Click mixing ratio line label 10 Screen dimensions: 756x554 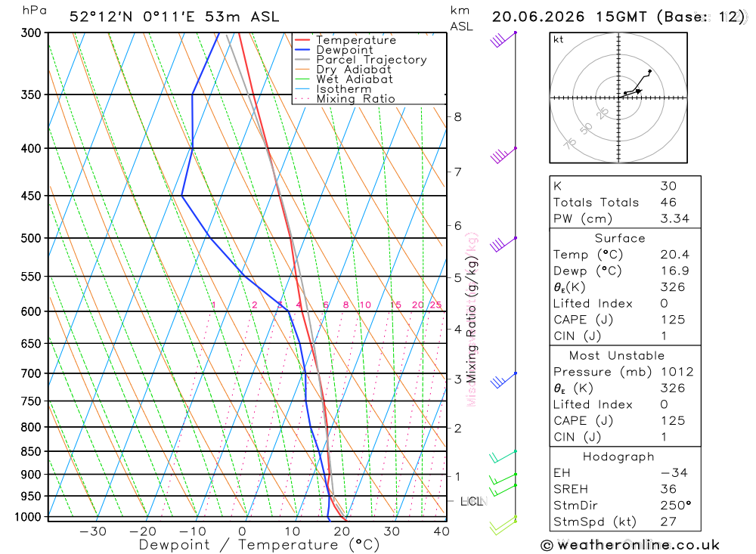[x=365, y=305]
